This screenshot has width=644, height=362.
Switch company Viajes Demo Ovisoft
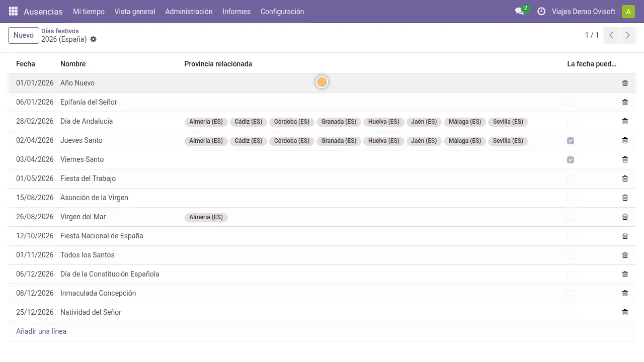point(584,12)
